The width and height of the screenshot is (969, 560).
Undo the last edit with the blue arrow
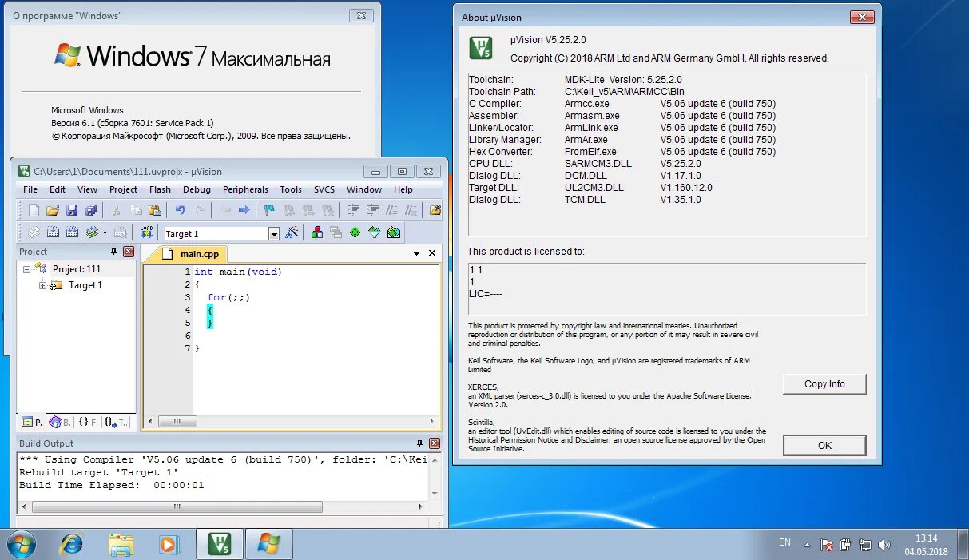click(x=181, y=210)
